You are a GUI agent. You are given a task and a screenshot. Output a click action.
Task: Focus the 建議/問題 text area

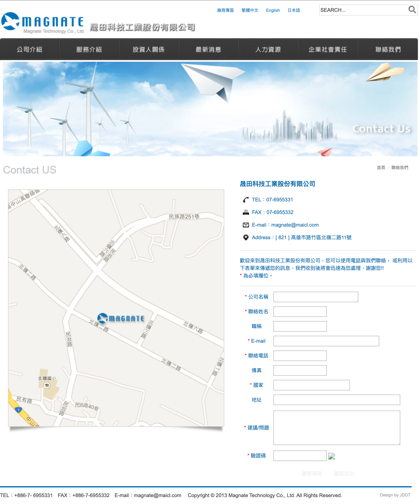click(337, 428)
